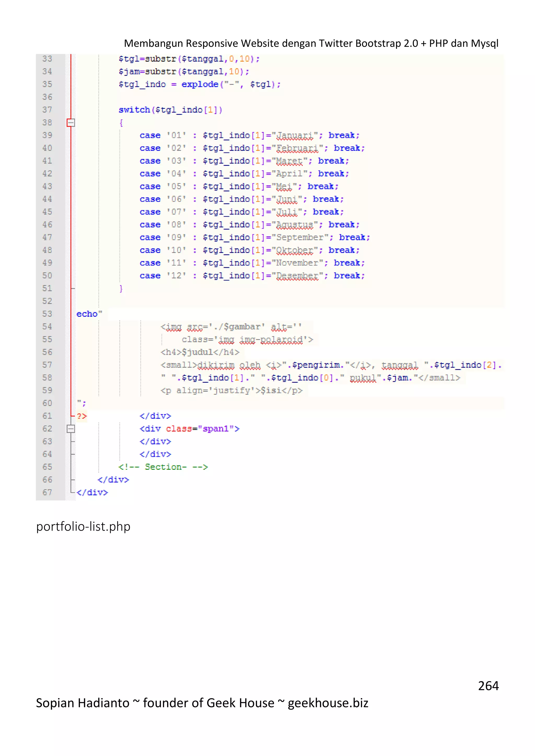Click the "November" string on line 49
The height and width of the screenshot is (756, 535).
[298, 263]
